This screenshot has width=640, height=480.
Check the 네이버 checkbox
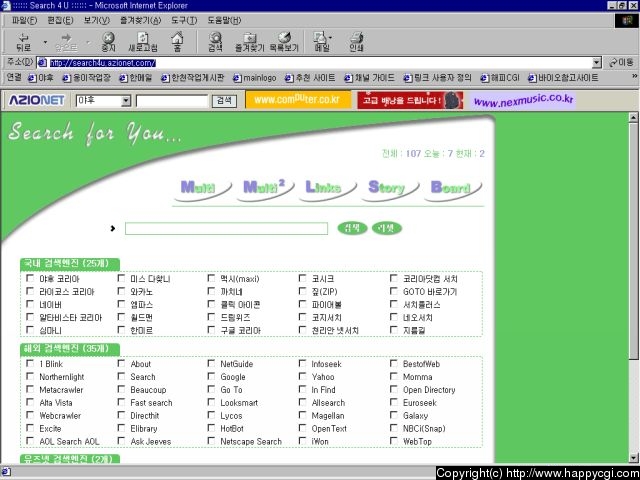[30, 304]
